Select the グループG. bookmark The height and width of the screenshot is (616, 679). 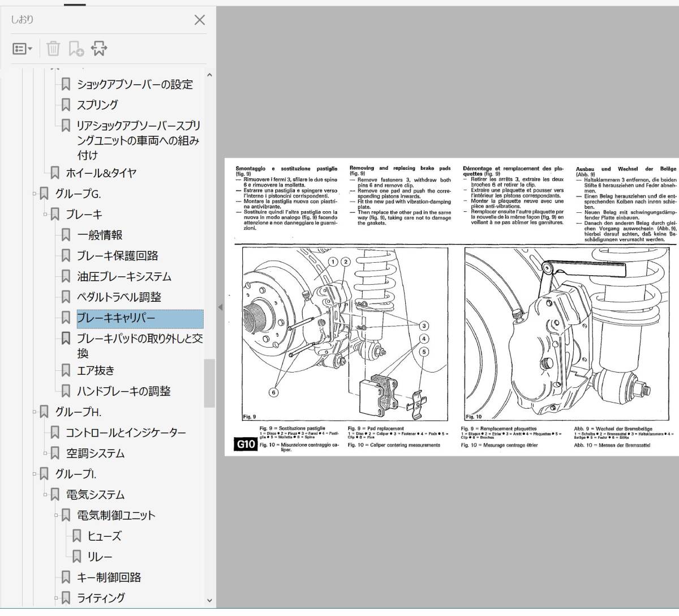coord(78,194)
